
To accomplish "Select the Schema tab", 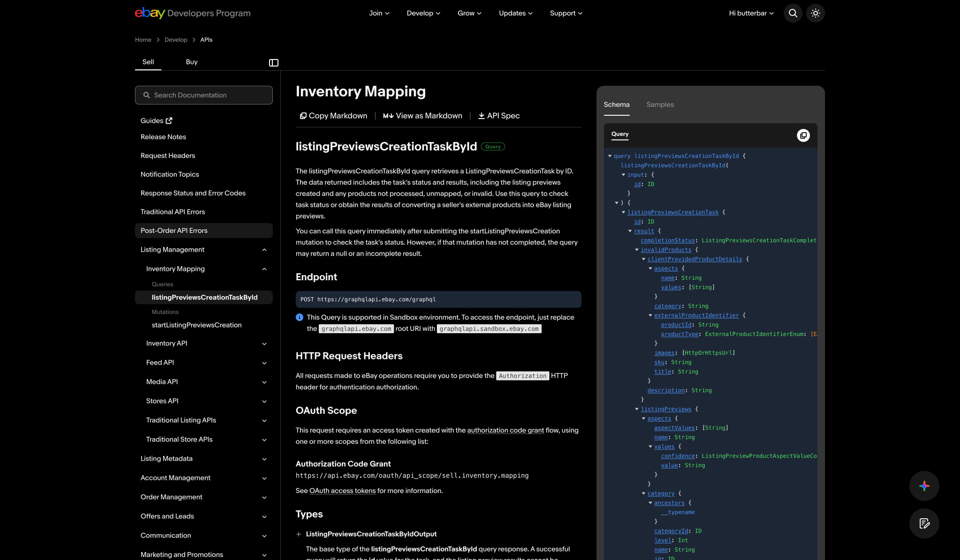I will click(x=616, y=105).
